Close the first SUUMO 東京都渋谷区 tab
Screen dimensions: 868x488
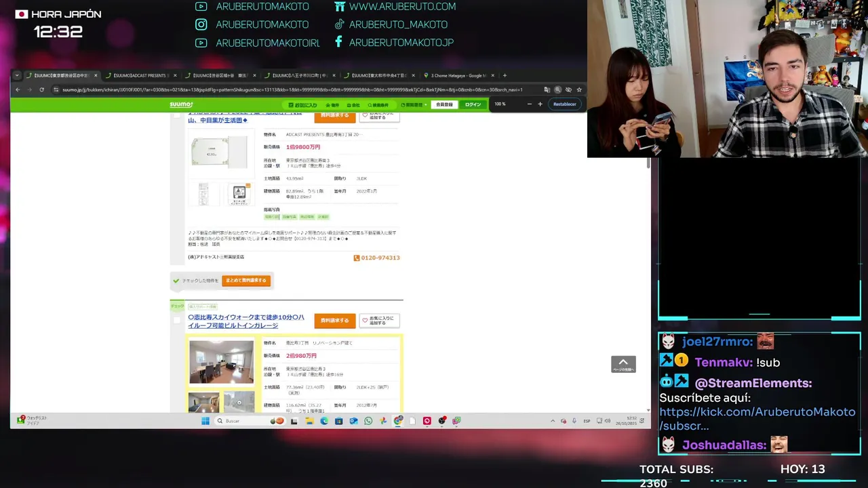(x=96, y=75)
